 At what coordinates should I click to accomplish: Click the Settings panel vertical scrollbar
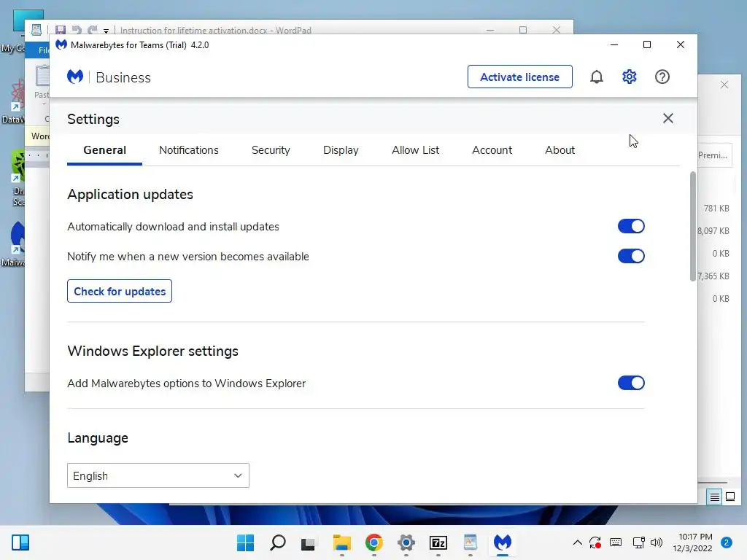coord(693,226)
